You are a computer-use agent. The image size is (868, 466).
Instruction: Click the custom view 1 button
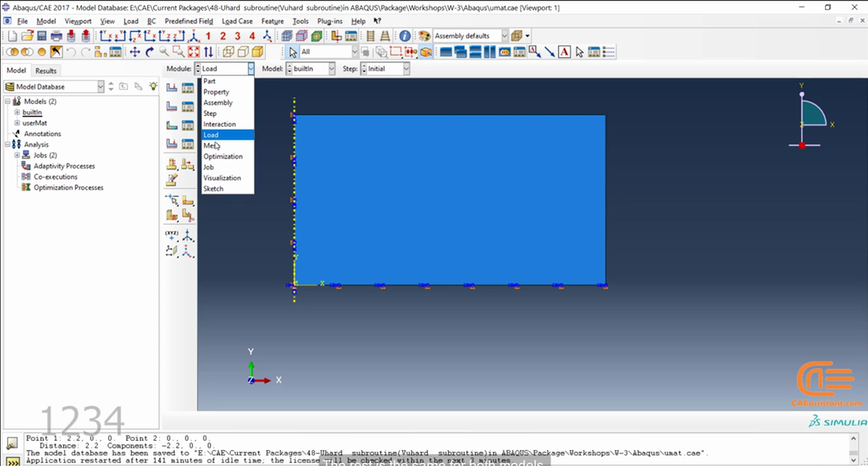tap(208, 36)
